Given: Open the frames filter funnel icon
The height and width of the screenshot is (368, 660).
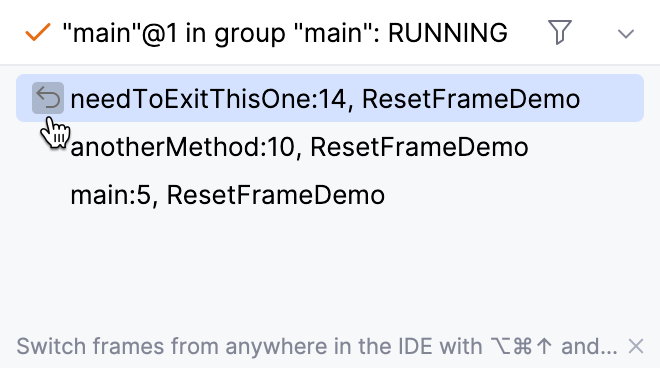Looking at the screenshot, I should tap(559, 32).
